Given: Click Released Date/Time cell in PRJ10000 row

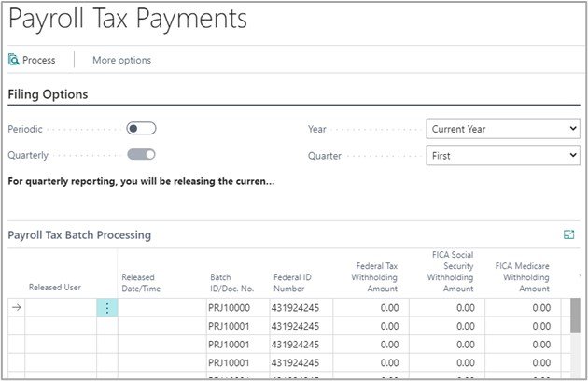Looking at the screenshot, I should coord(162,308).
